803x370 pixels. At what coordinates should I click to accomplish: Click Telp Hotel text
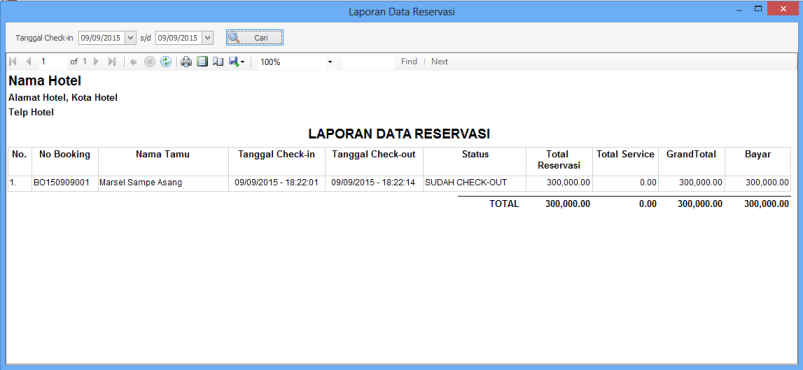click(31, 112)
